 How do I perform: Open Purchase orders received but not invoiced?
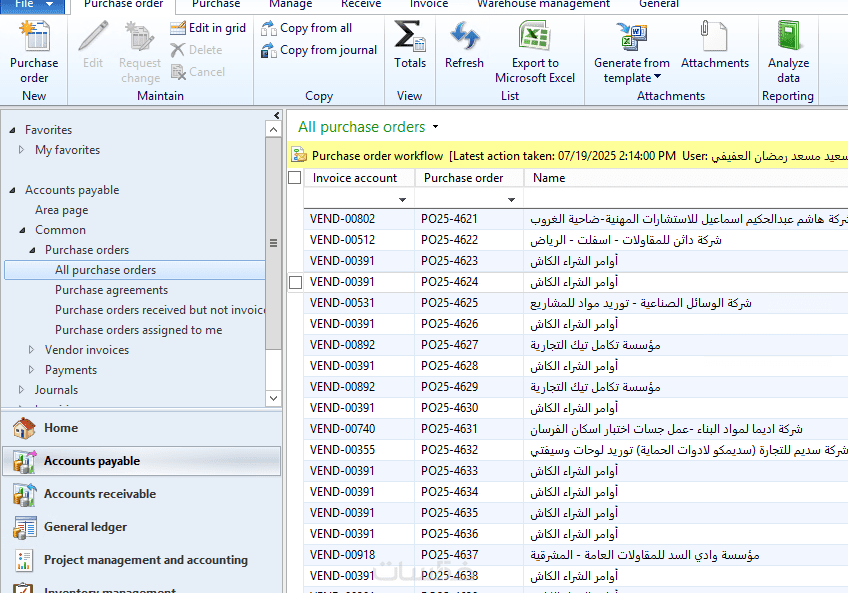click(160, 310)
